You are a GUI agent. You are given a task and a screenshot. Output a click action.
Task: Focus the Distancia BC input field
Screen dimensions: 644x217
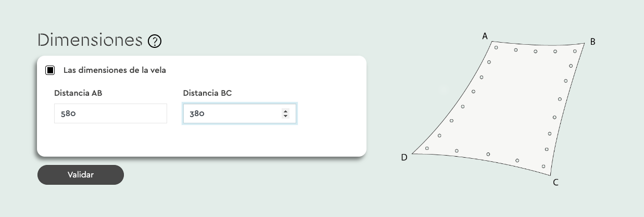pyautogui.click(x=232, y=113)
